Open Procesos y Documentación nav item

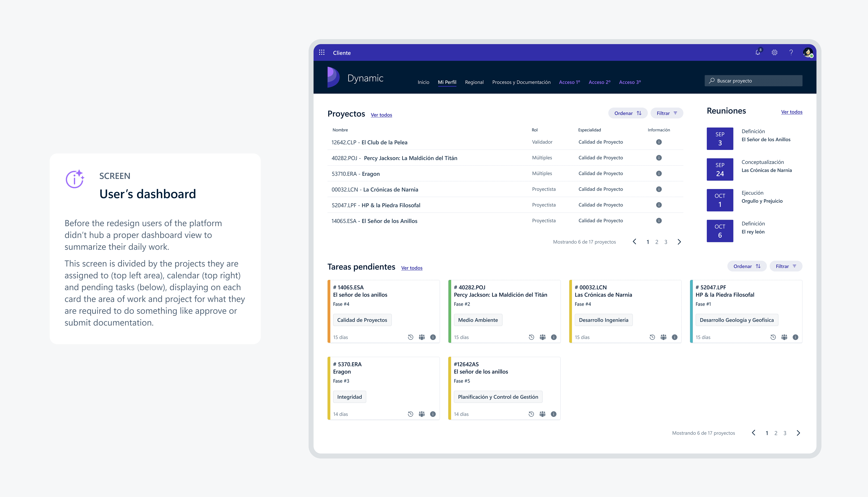point(521,82)
